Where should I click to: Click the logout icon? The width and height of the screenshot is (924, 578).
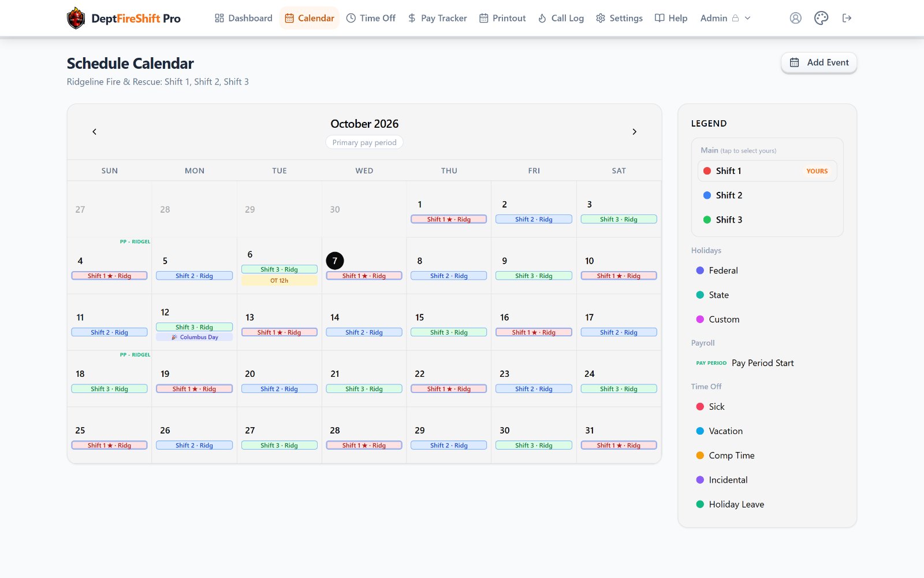pos(847,18)
